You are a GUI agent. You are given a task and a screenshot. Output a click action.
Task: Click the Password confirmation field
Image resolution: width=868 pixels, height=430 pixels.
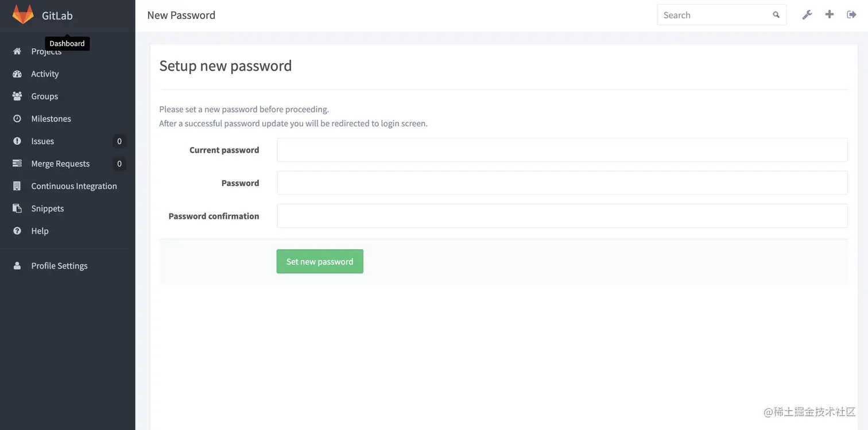click(562, 215)
